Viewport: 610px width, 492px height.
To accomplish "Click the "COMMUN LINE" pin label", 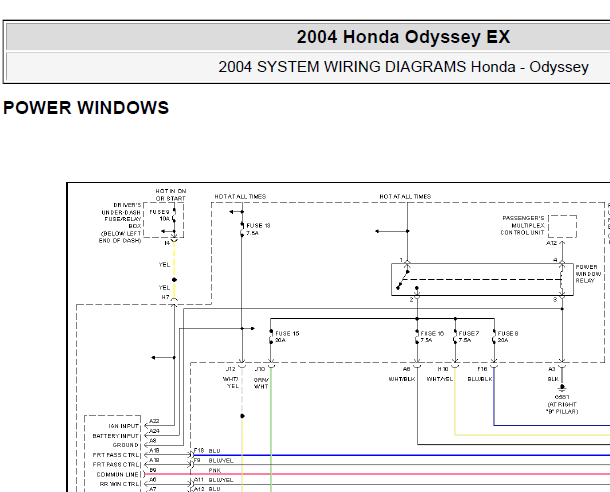I will (117, 474).
